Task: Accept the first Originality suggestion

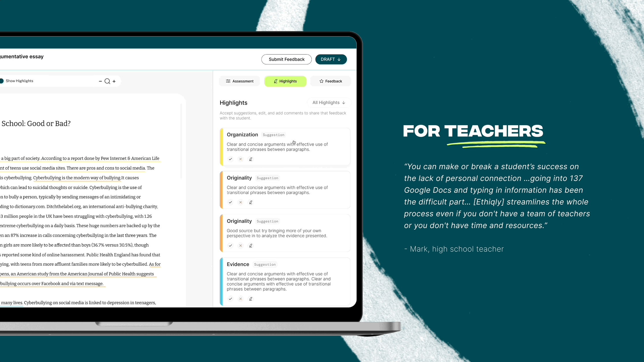Action: tap(230, 202)
